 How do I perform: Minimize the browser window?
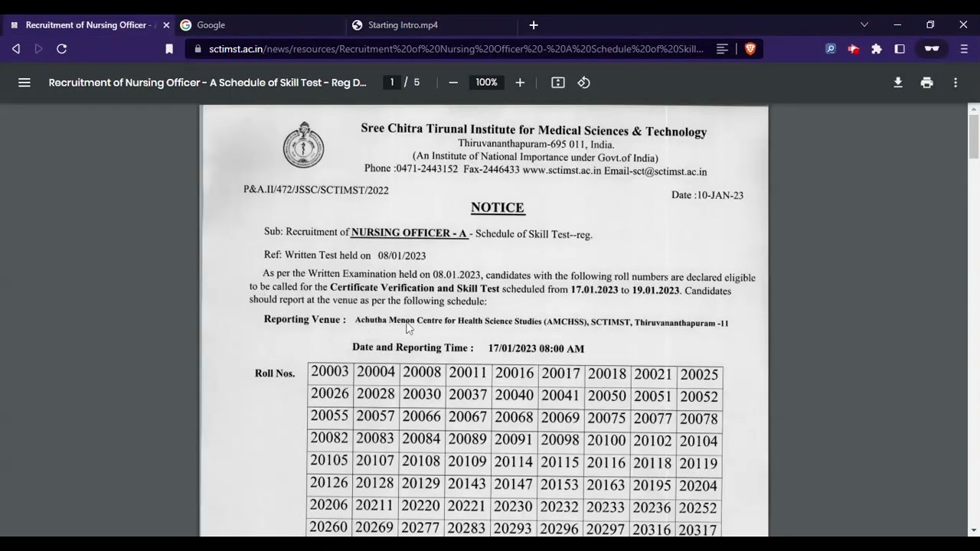pos(897,24)
